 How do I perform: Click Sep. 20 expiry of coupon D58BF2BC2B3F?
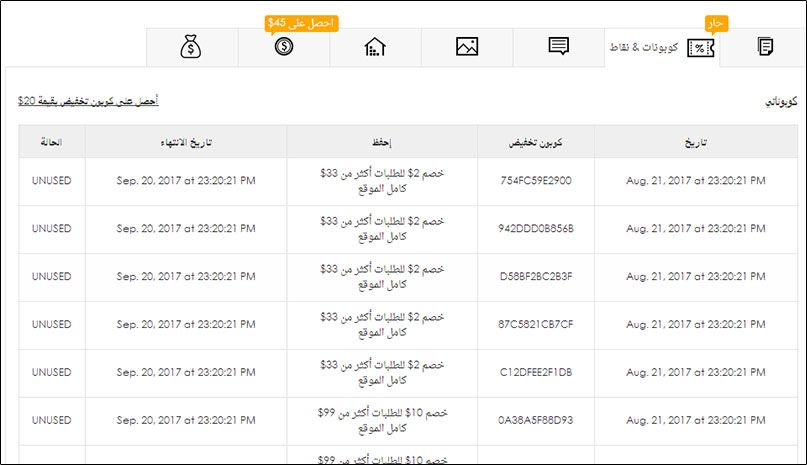(186, 277)
